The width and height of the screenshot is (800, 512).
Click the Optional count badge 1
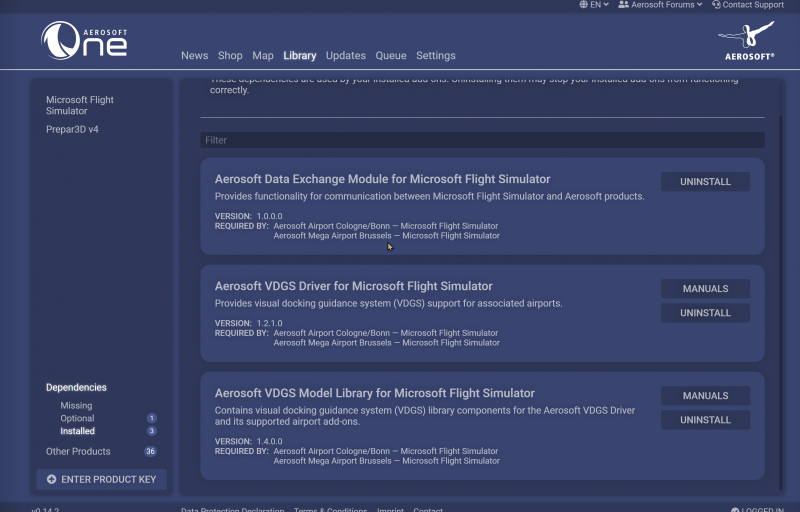pos(152,418)
